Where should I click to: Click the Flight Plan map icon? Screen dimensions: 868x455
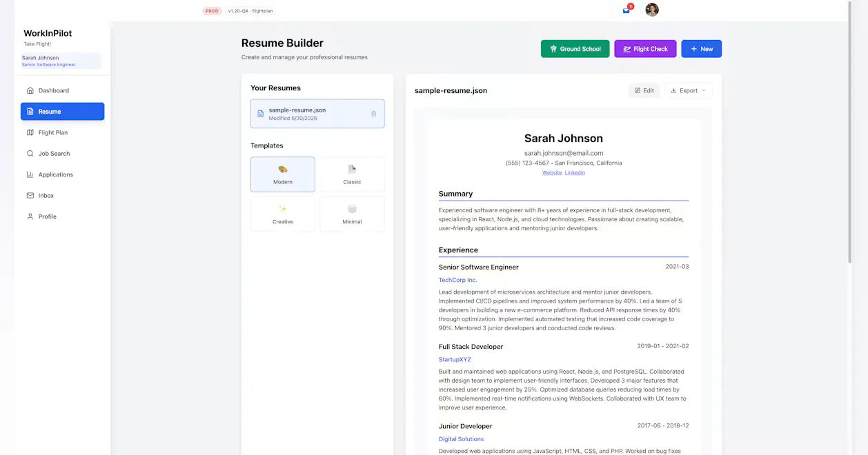pos(30,132)
